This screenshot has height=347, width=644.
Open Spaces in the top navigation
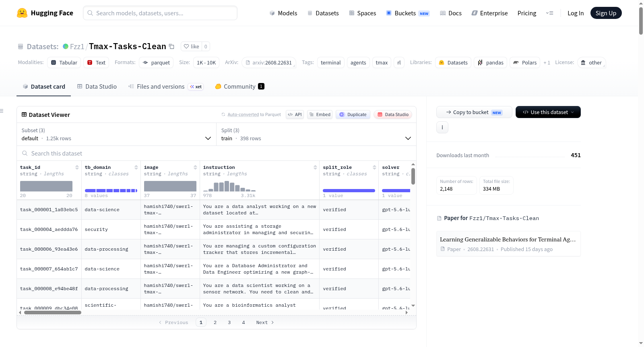tap(363, 13)
